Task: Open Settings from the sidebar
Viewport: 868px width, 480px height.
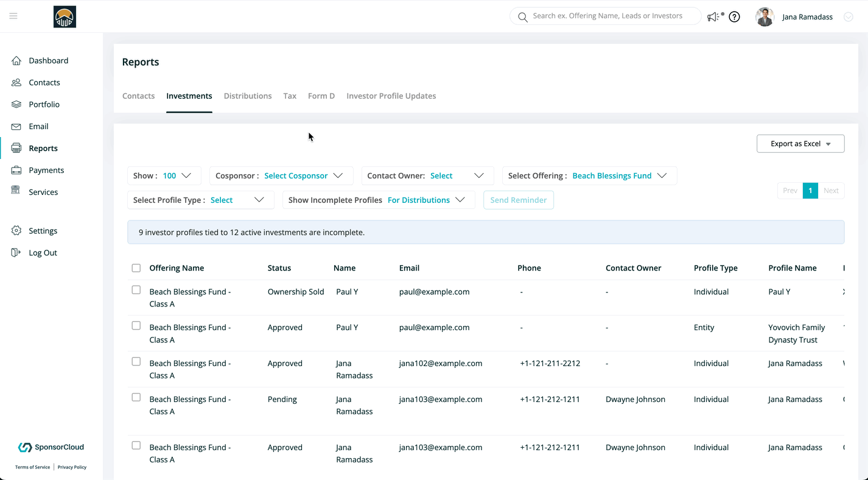Action: coord(43,231)
